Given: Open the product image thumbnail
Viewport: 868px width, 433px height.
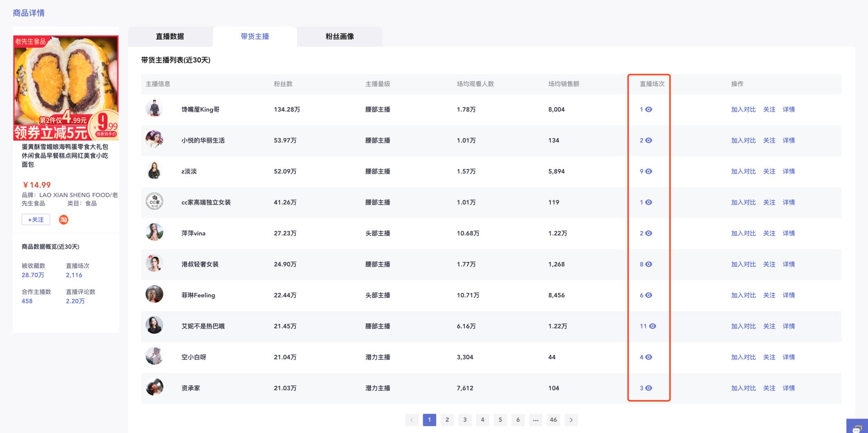Looking at the screenshot, I should 66,88.
